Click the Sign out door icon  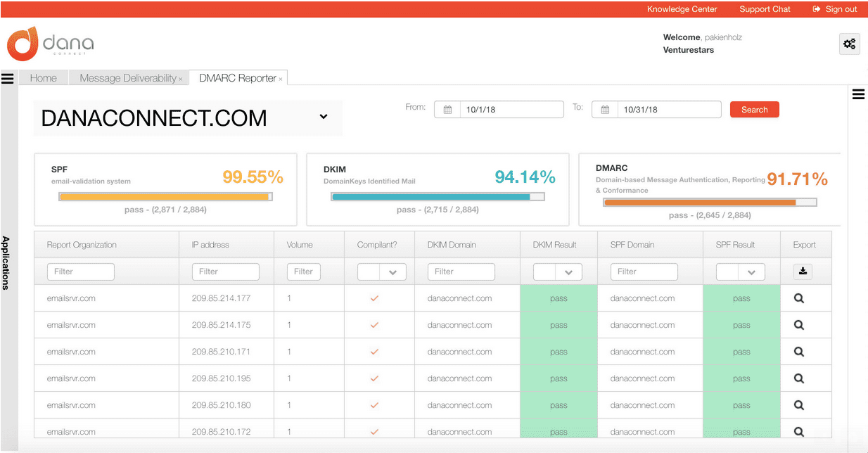(x=816, y=9)
